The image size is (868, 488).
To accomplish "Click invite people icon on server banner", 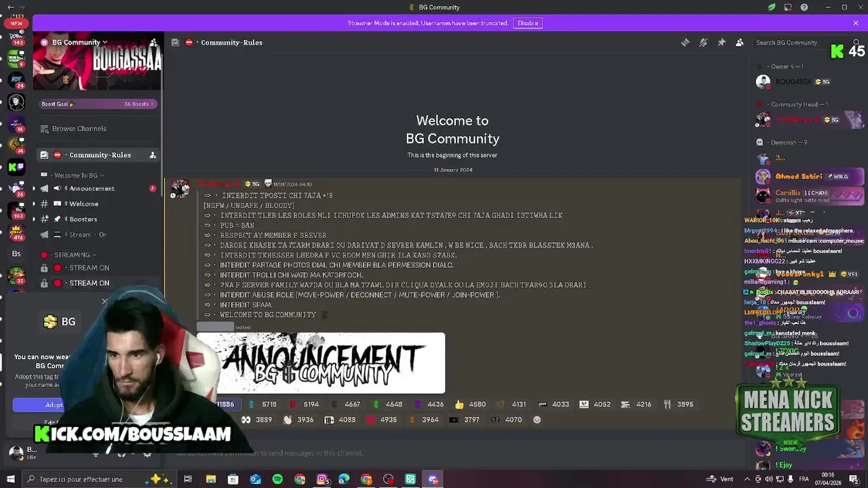I will (x=153, y=43).
